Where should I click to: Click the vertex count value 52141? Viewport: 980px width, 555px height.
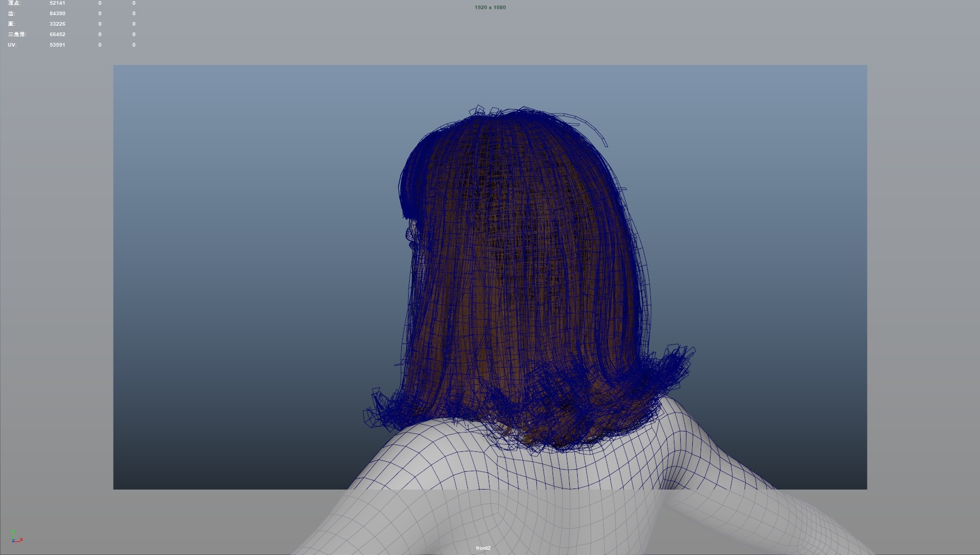point(58,3)
